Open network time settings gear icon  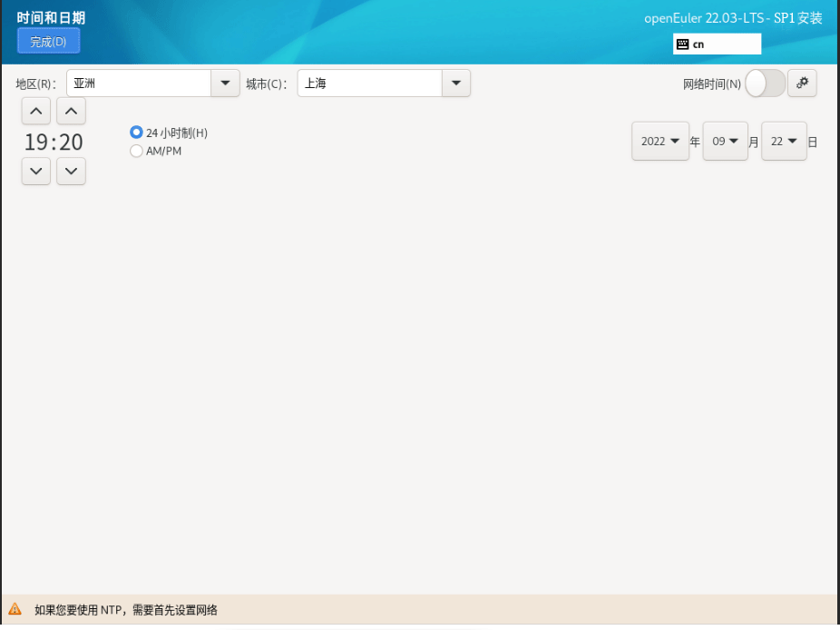click(802, 84)
